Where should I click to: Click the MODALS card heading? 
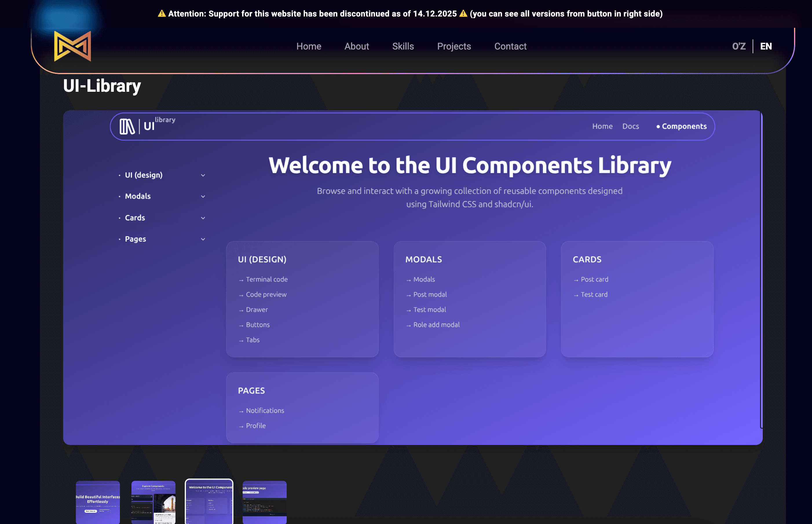pos(423,260)
